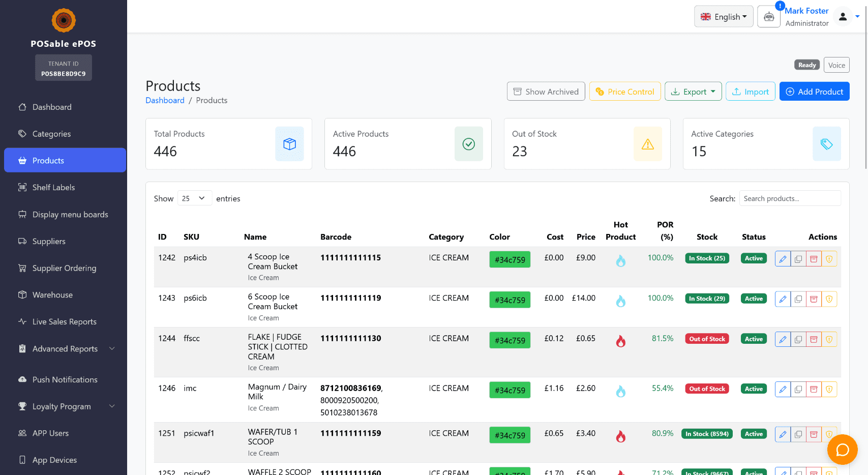The width and height of the screenshot is (868, 475).
Task: Toggle hot product flame for WAFER/TUB 1 SCOOP
Action: coord(620,436)
